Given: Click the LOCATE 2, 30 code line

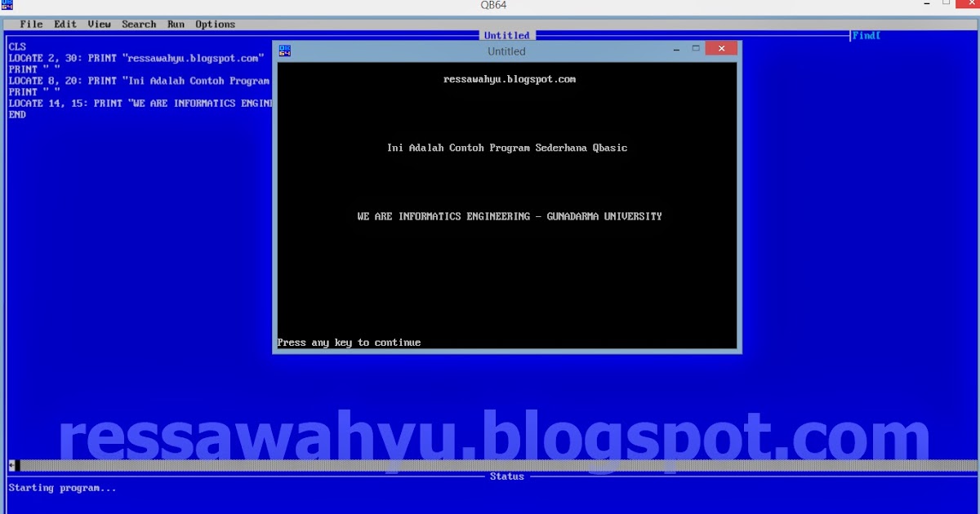Looking at the screenshot, I should (136, 59).
